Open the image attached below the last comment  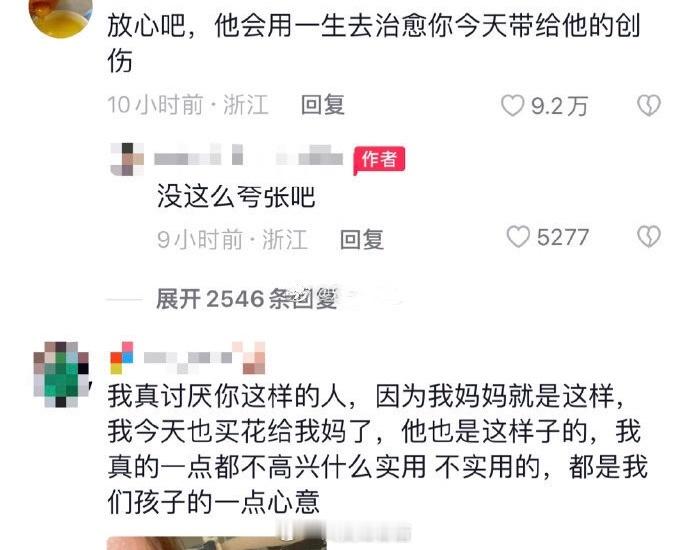tap(217, 543)
